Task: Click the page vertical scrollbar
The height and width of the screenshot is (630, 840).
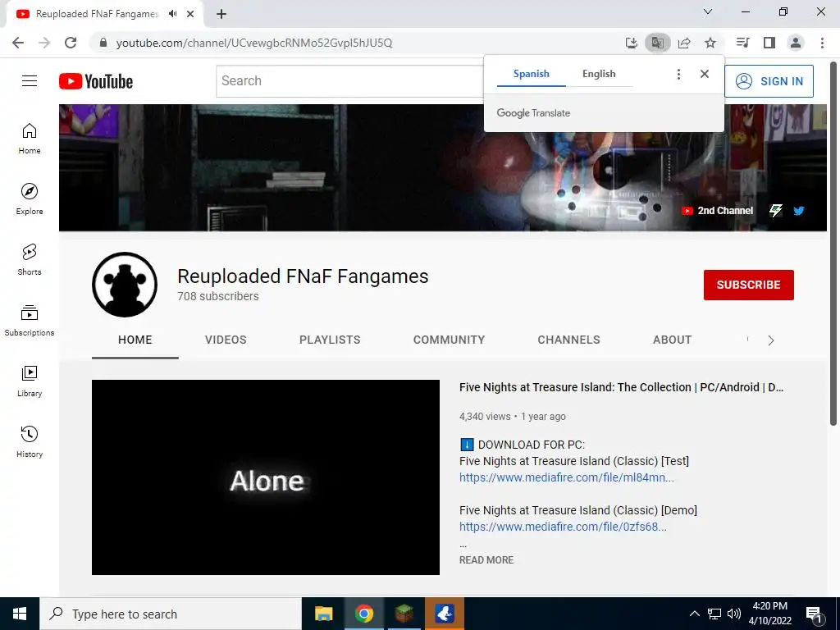Action: click(x=833, y=244)
